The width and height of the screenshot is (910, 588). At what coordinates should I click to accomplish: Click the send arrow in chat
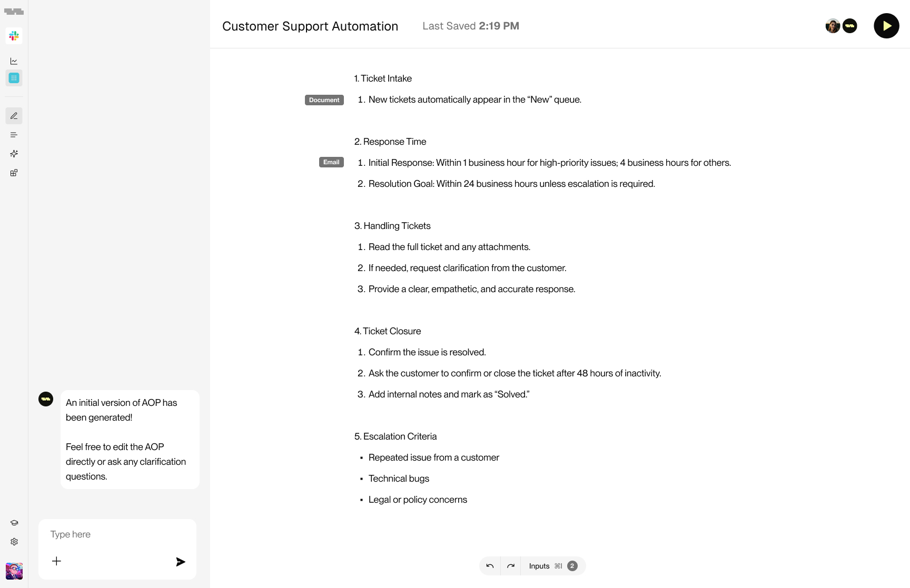click(181, 562)
